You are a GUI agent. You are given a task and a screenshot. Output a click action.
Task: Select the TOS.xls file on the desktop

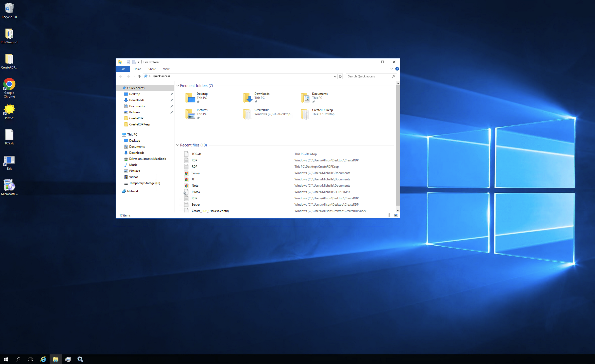pyautogui.click(x=9, y=137)
